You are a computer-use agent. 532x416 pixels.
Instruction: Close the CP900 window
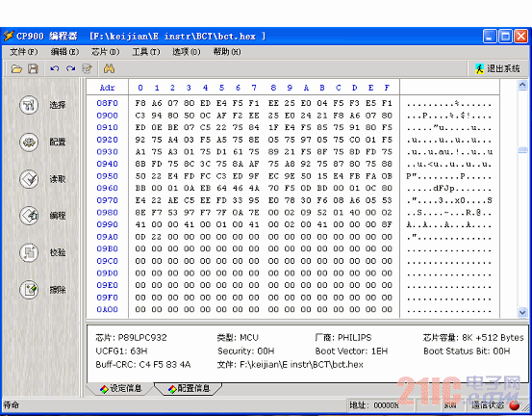[520, 36]
